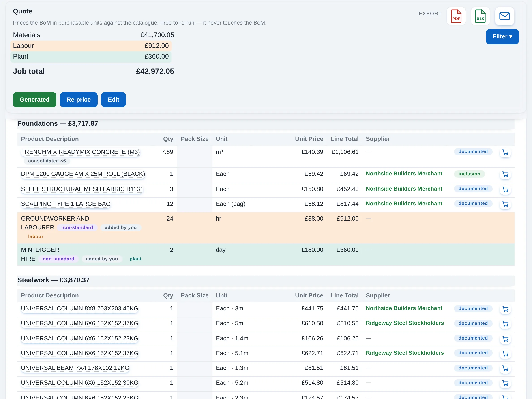532x399 pixels.
Task: Click the Re-price button
Action: [79, 100]
